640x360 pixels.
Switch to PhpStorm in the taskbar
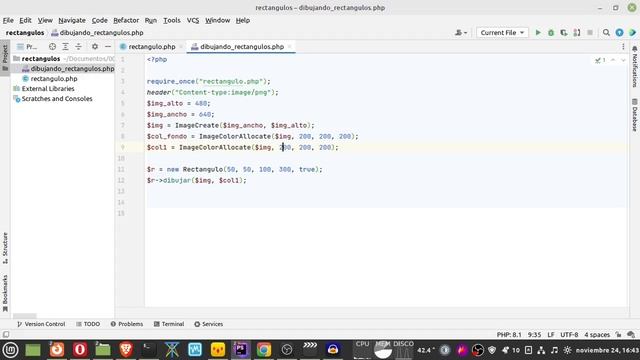pos(241,350)
